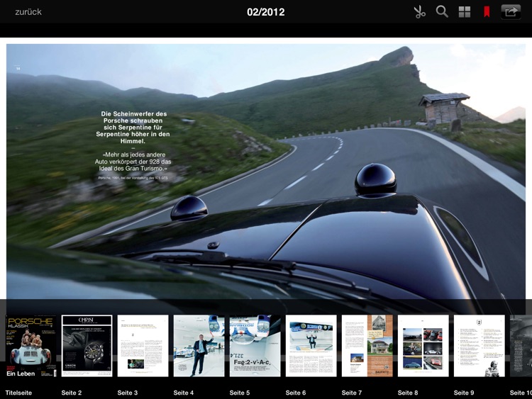The image size is (532, 399).
Task: Tap the zurück back button
Action: [28, 12]
